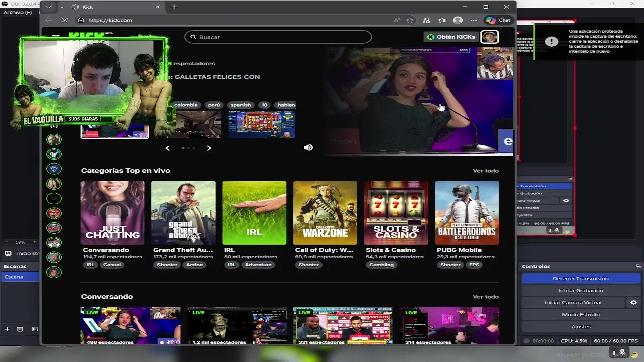
Task: Open a new browser tab
Action: (174, 7)
